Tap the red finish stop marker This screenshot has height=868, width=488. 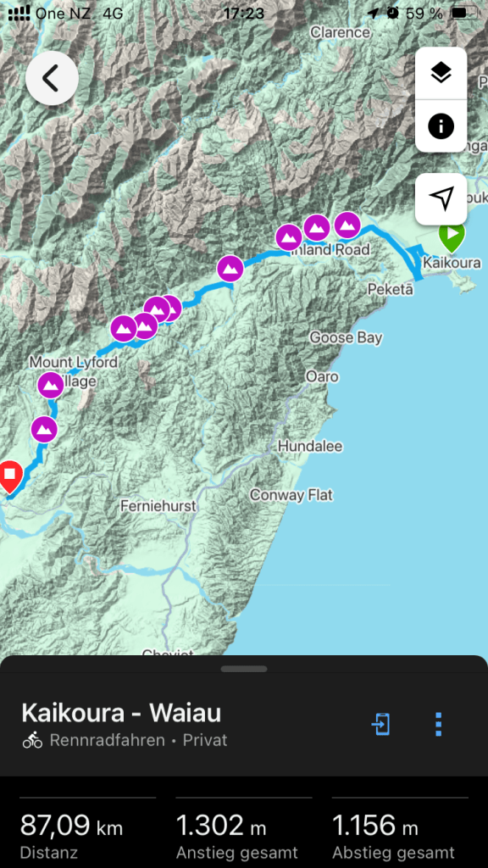tap(9, 476)
